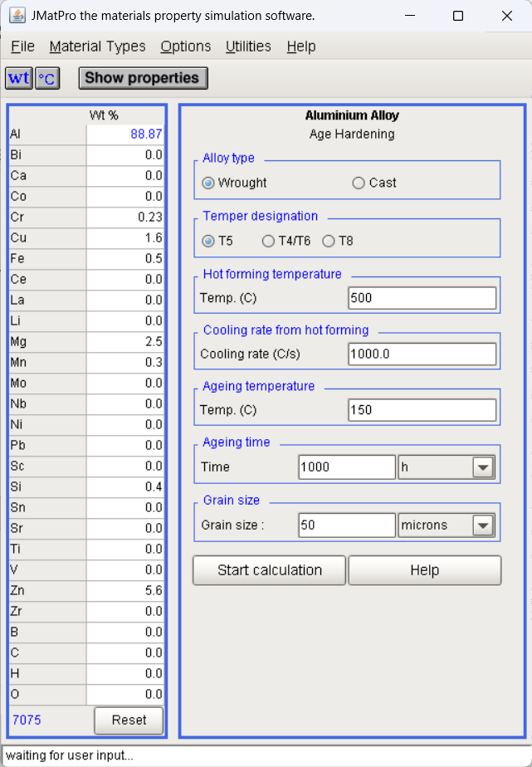Click the Zn weight percent cell
532x767 pixels.
point(125,591)
